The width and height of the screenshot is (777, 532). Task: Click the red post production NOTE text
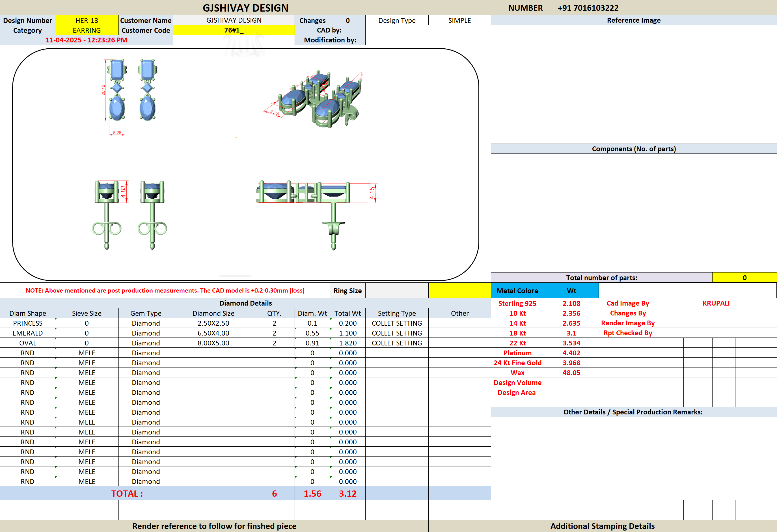(x=165, y=291)
